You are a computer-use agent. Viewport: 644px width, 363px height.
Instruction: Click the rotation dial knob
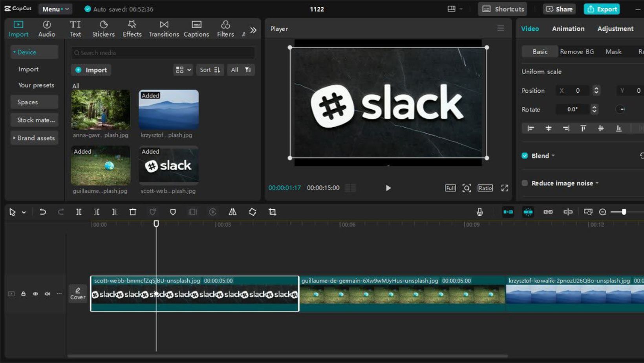pyautogui.click(x=620, y=109)
